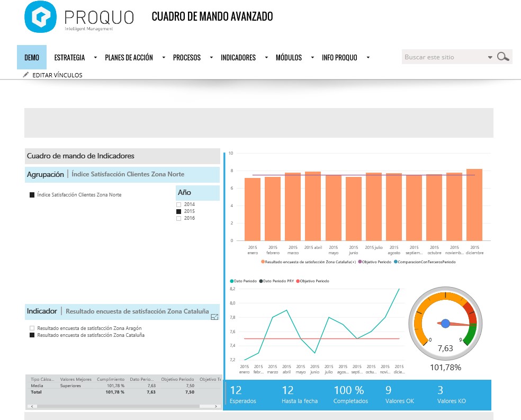The image size is (521, 420).
Task: Toggle the 2016 year checkbox
Action: [178, 218]
